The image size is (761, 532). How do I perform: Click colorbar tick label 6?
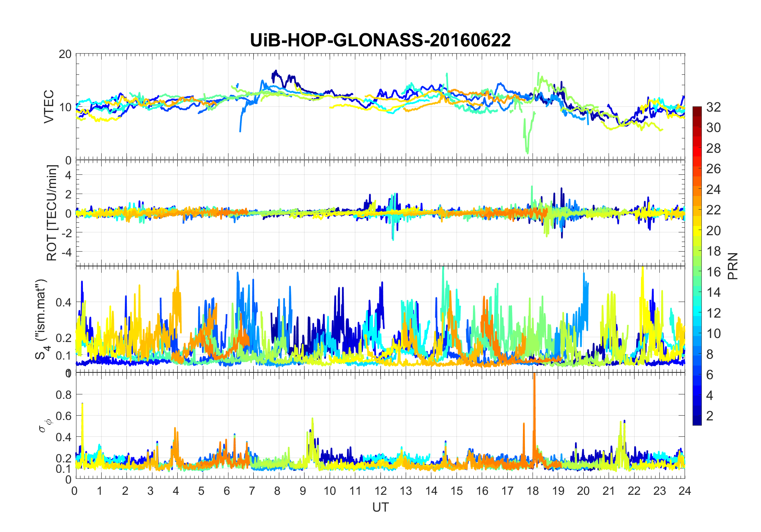[710, 374]
